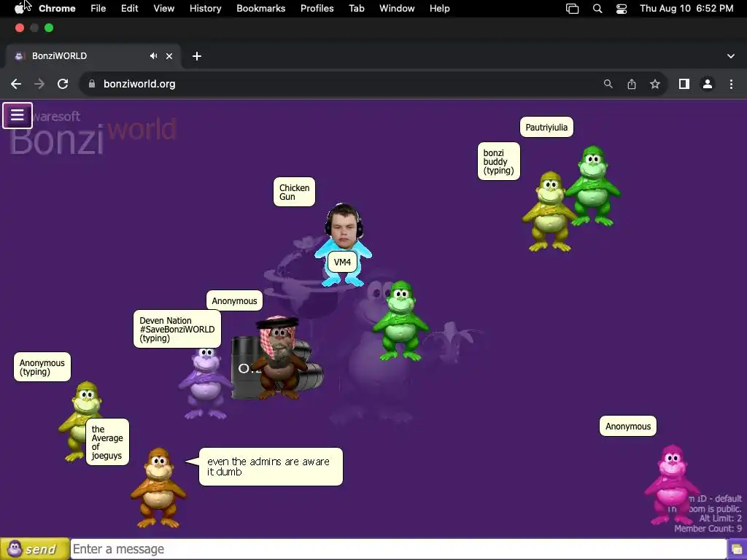747x560 pixels.
Task: Click the bonzi buddy (typing) name tag
Action: (499, 161)
